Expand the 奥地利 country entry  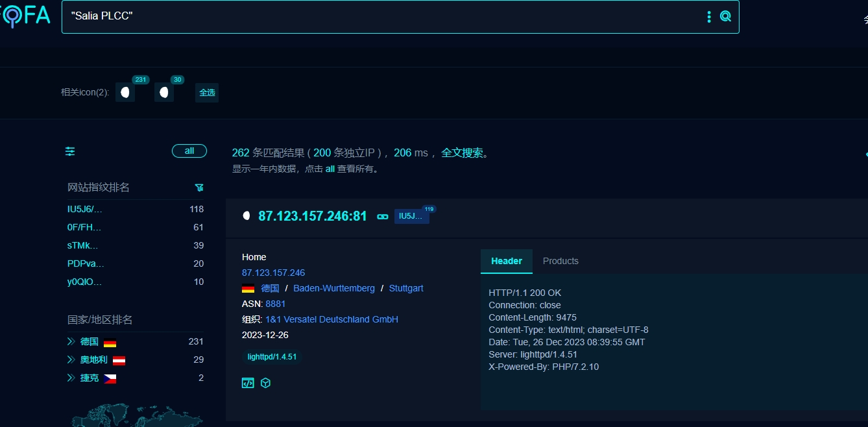[71, 360]
